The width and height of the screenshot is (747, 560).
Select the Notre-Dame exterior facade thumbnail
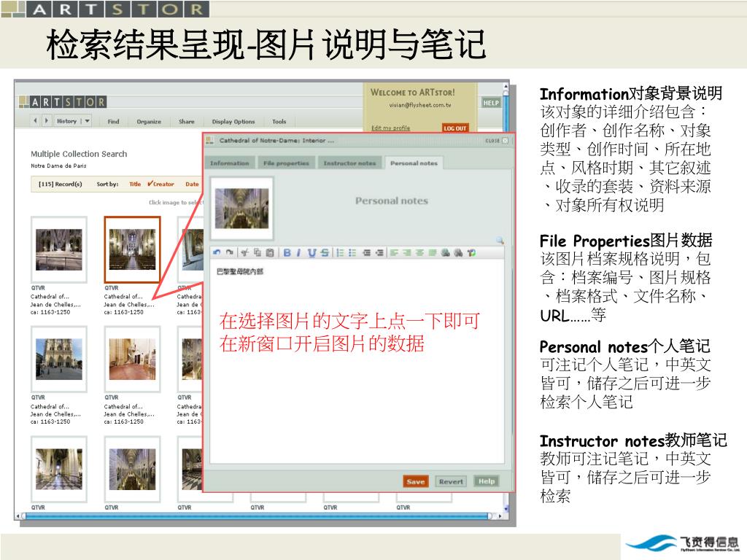tap(59, 359)
